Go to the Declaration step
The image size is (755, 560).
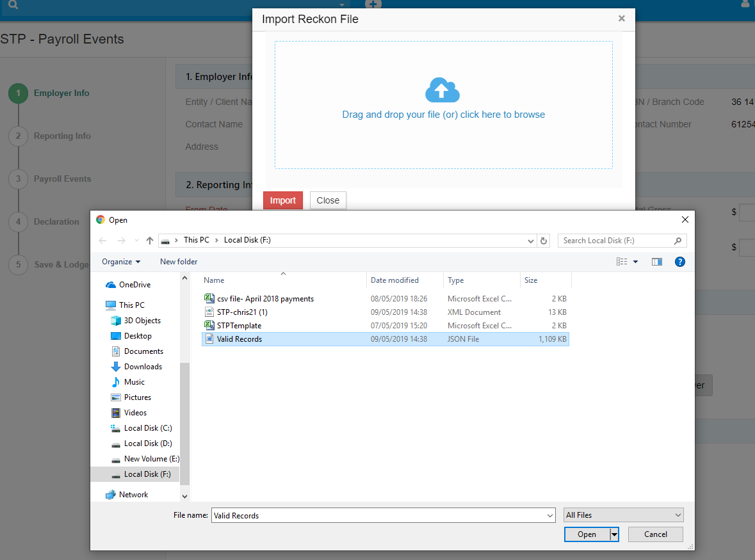pos(56,222)
